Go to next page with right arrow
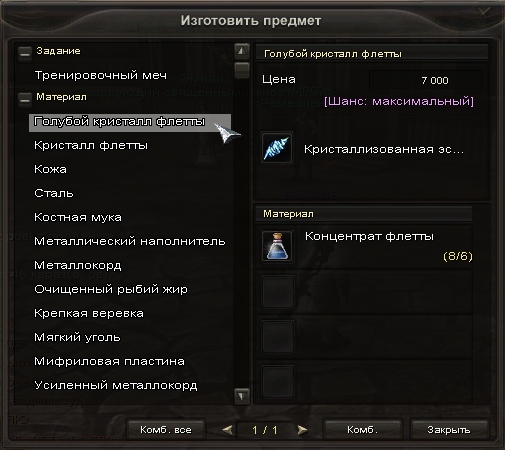Image resolution: width=505 pixels, height=450 pixels. (302, 430)
